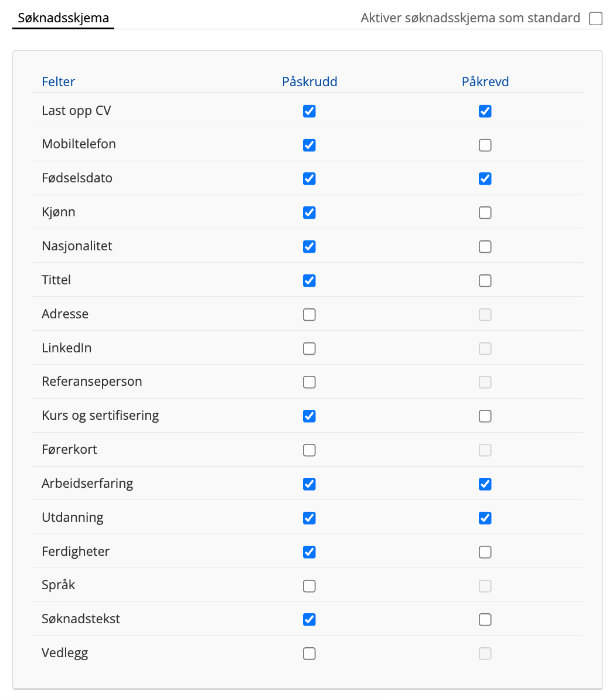The height and width of the screenshot is (700, 613).
Task: Tick Påkrevd checkbox for Tittel
Action: (x=485, y=280)
